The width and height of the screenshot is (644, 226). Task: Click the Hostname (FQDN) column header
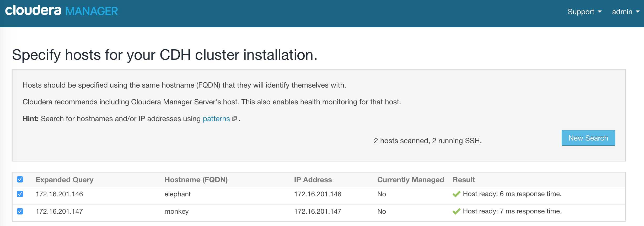(196, 180)
